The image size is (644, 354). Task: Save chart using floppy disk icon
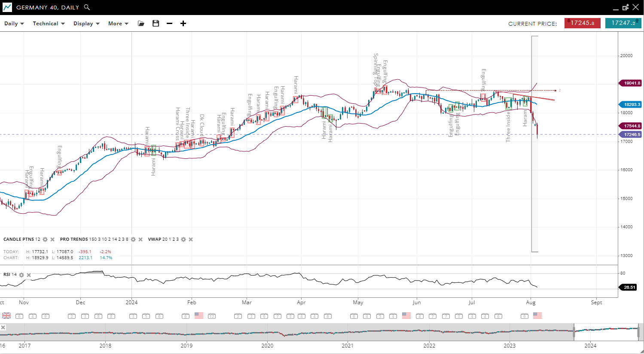pos(156,24)
